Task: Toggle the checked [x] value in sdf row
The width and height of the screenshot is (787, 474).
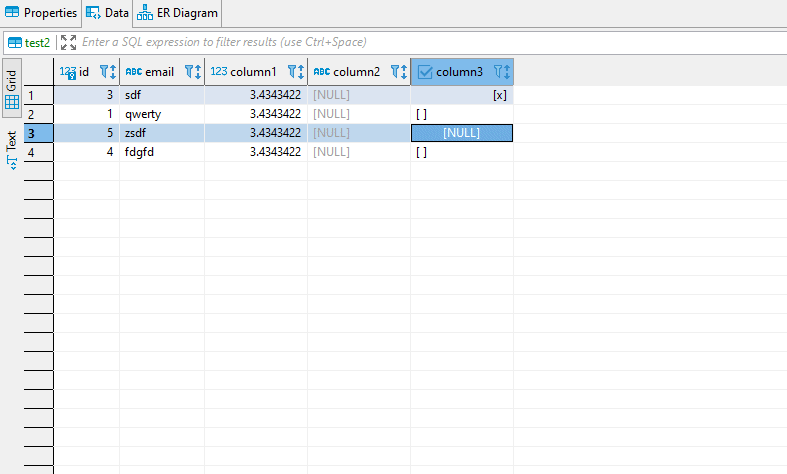Action: (x=499, y=95)
